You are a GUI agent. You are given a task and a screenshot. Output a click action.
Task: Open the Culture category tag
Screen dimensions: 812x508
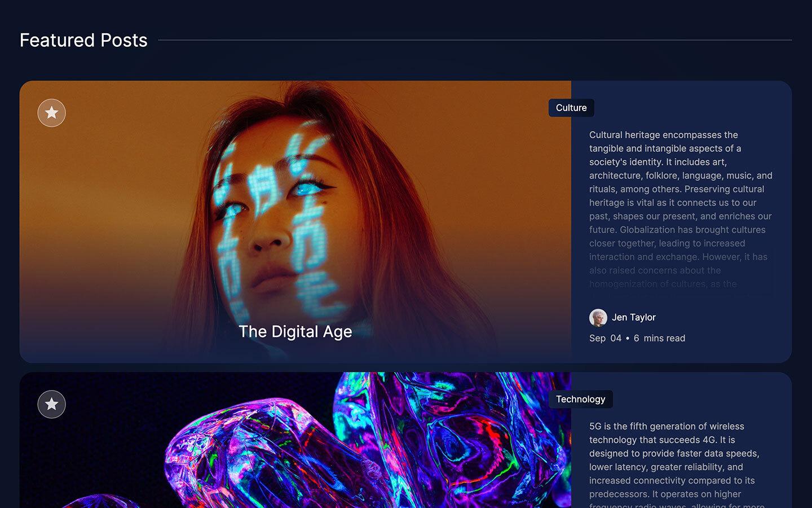(571, 107)
